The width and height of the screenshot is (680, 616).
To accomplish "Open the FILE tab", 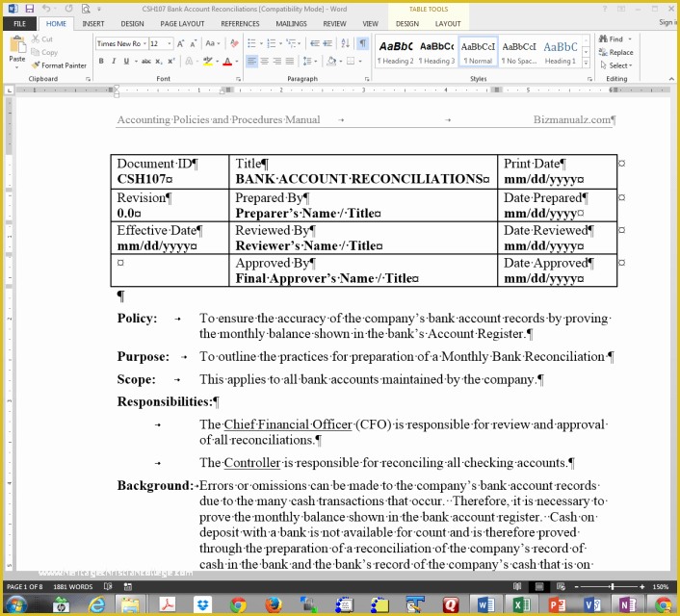I will click(x=20, y=24).
